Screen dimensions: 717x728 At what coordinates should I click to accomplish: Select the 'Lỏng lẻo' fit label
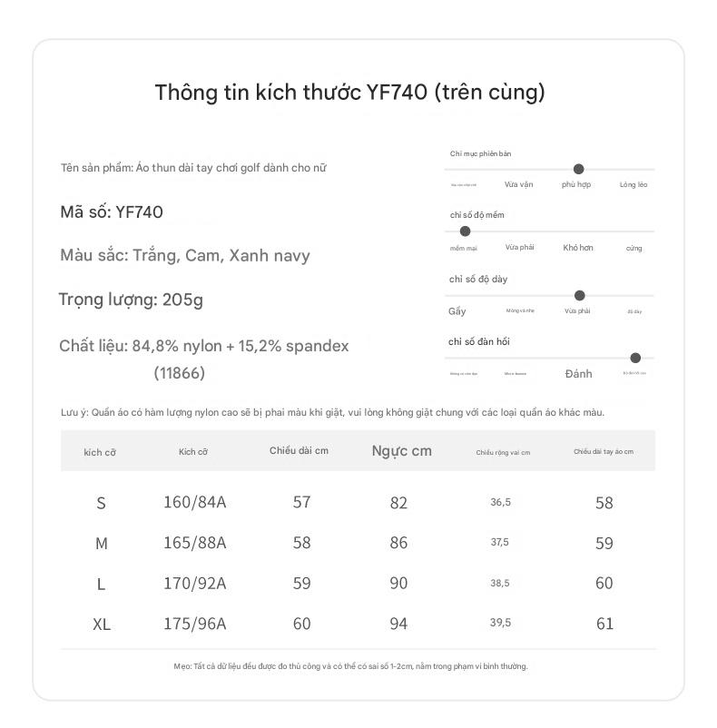(634, 185)
